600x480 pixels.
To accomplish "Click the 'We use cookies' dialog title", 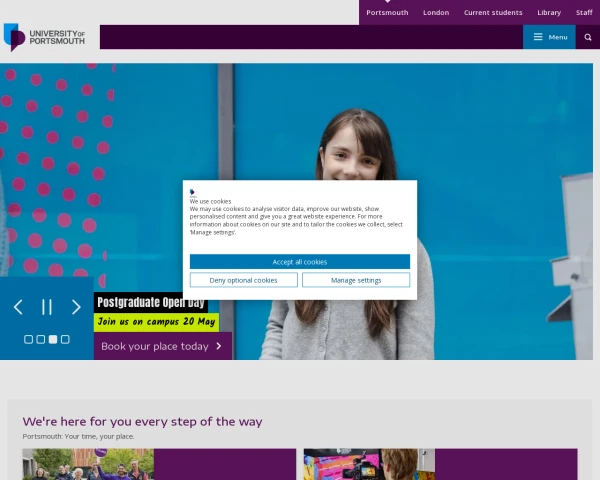I will point(210,201).
